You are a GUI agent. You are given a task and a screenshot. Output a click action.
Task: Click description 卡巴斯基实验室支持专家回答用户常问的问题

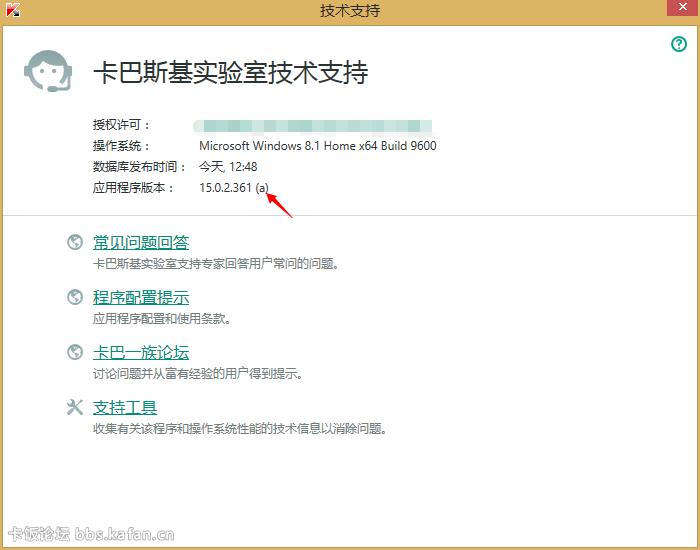tap(216, 264)
